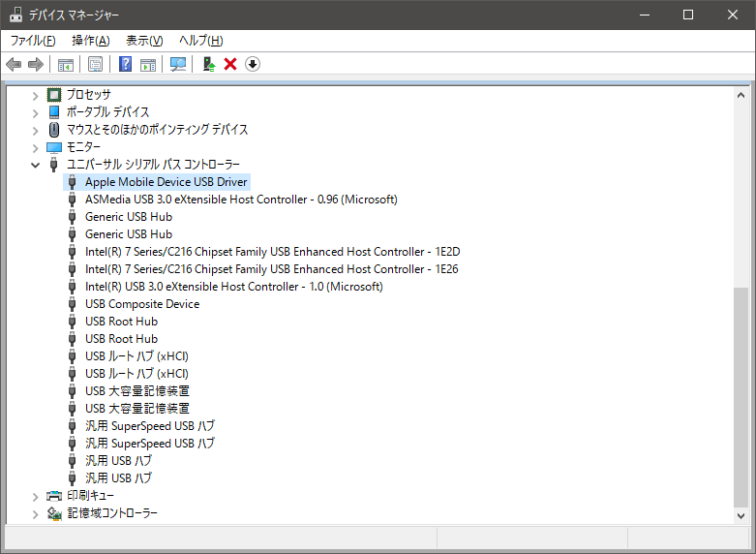Click the USB controllers category icon
Image resolution: width=756 pixels, height=554 pixels.
coord(54,165)
